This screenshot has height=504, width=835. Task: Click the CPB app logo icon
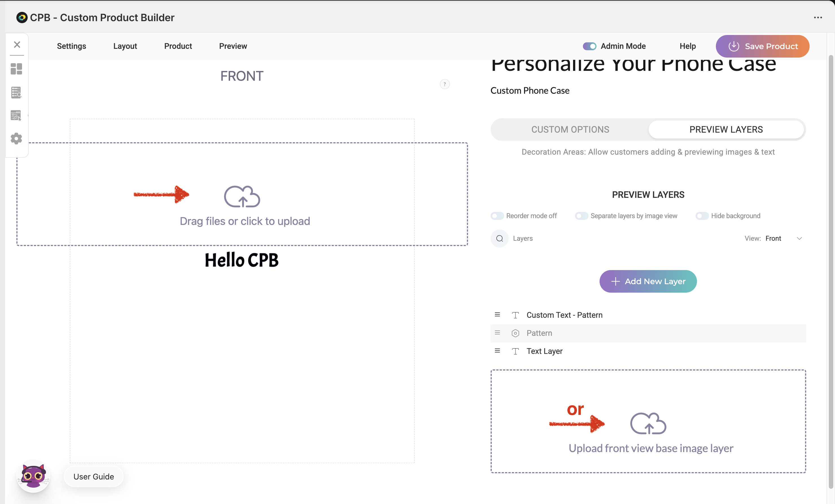point(22,17)
